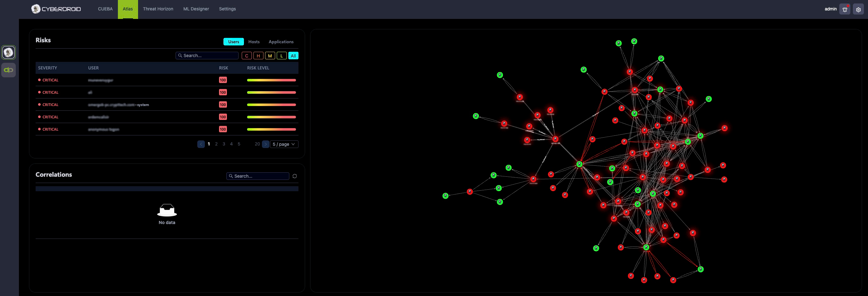868x296 pixels.
Task: Switch to Hosts risks tab
Action: (x=254, y=42)
